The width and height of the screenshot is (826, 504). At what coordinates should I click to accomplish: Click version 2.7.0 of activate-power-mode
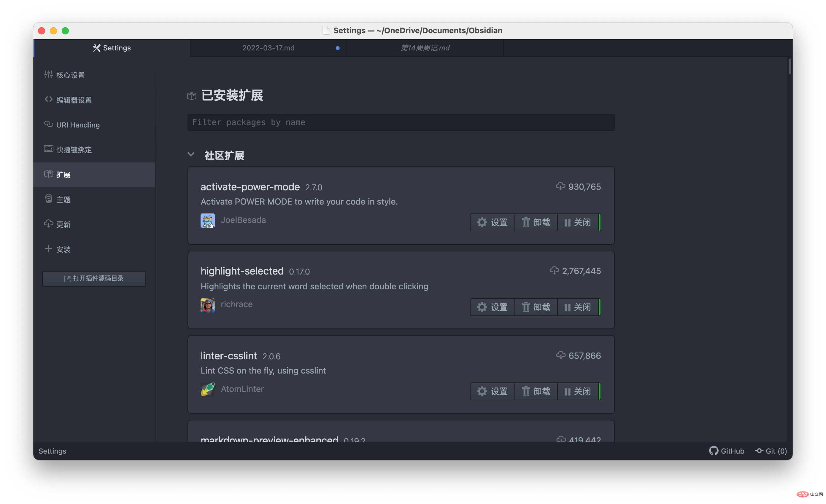[x=313, y=188]
